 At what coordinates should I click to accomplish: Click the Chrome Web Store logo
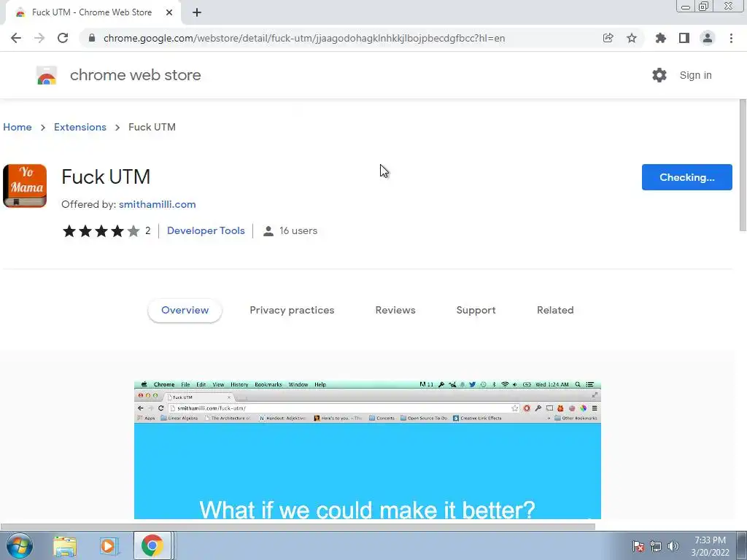pyautogui.click(x=47, y=75)
